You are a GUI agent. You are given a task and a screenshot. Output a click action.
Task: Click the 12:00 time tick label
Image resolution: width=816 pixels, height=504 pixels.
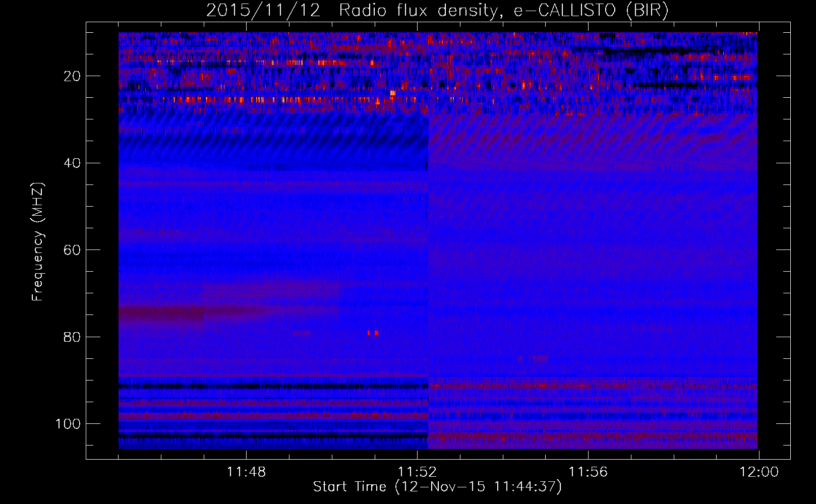point(759,472)
